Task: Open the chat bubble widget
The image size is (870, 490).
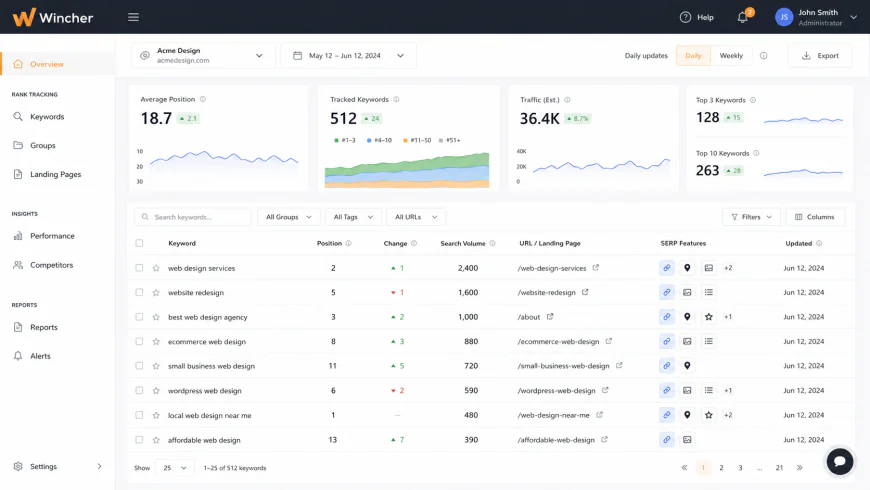Action: tap(839, 461)
